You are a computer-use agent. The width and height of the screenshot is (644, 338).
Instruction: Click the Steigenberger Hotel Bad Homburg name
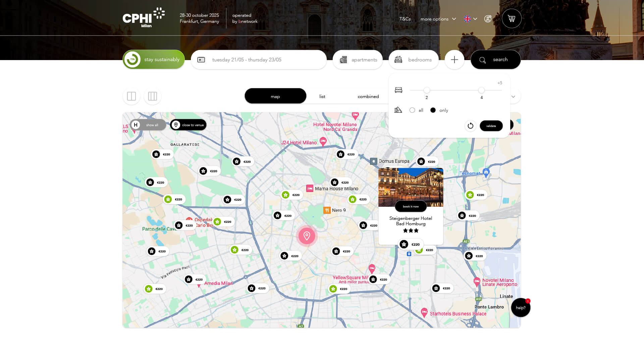[x=411, y=221]
